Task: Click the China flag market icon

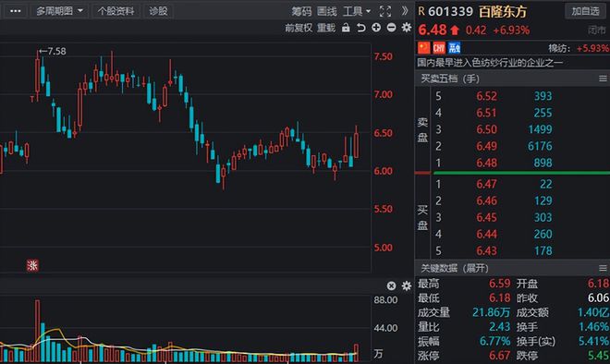Action: click(423, 48)
